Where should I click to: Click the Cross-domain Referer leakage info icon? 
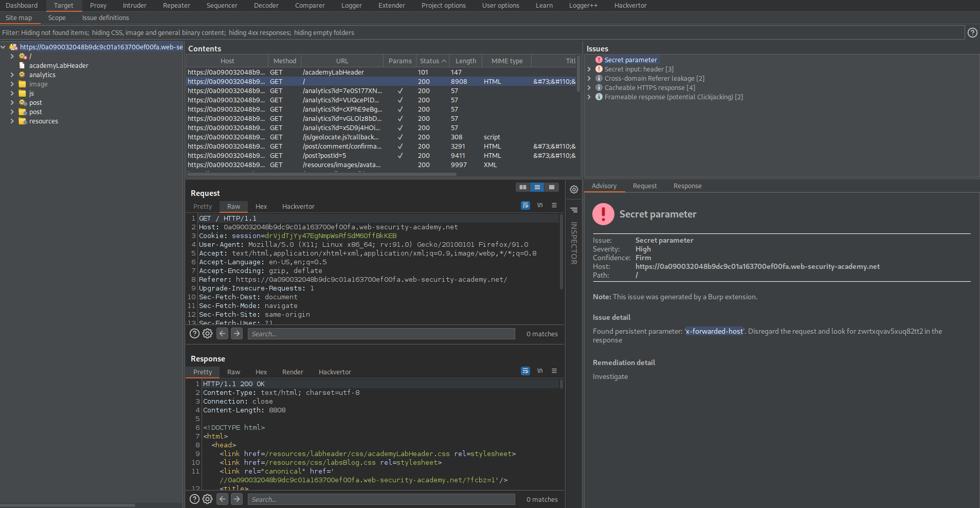[599, 78]
